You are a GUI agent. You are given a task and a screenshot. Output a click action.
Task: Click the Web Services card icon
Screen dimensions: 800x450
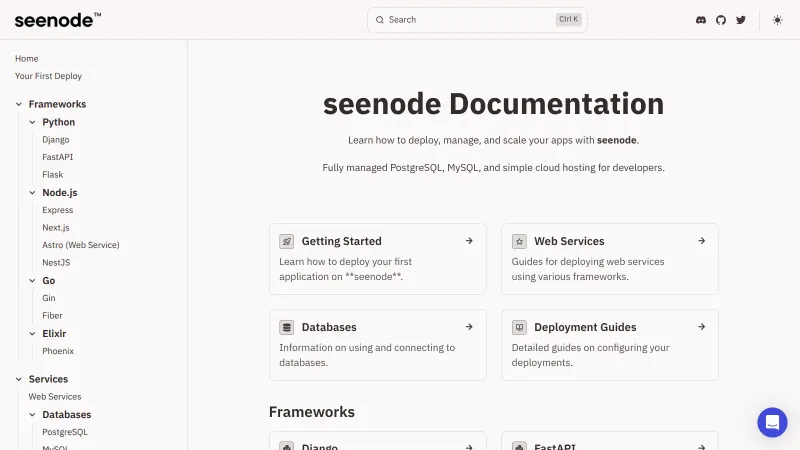pyautogui.click(x=519, y=241)
